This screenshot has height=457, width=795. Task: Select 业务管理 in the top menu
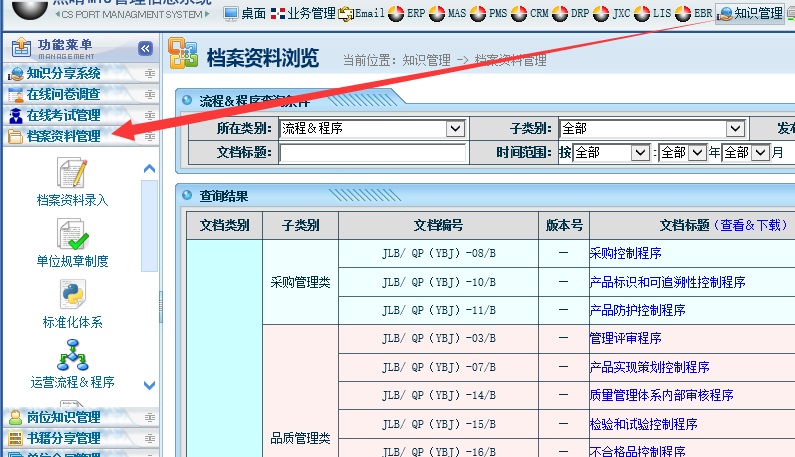click(303, 13)
